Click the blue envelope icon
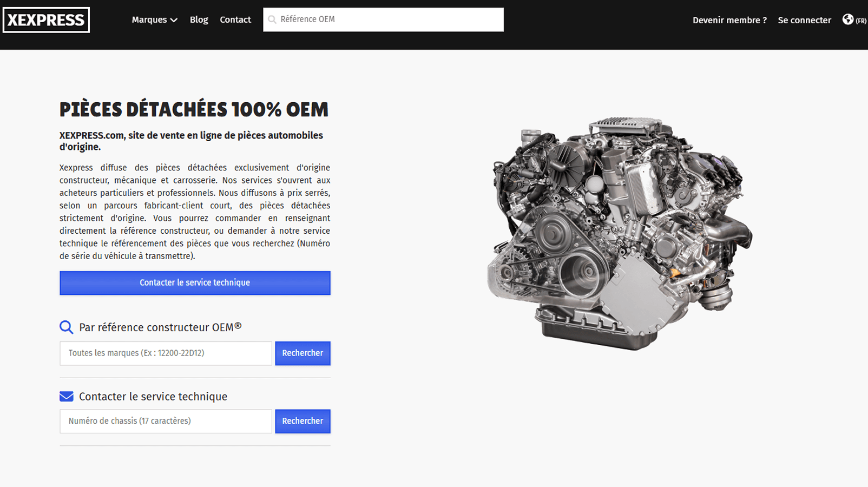 pos(66,397)
